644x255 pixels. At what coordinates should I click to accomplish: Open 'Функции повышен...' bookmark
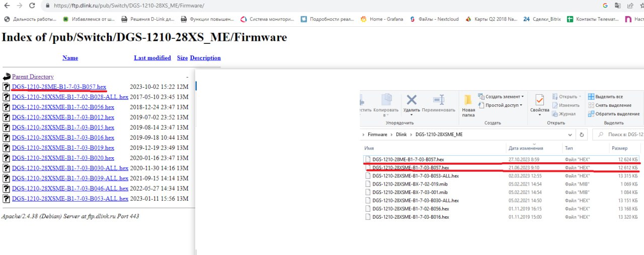point(207,19)
